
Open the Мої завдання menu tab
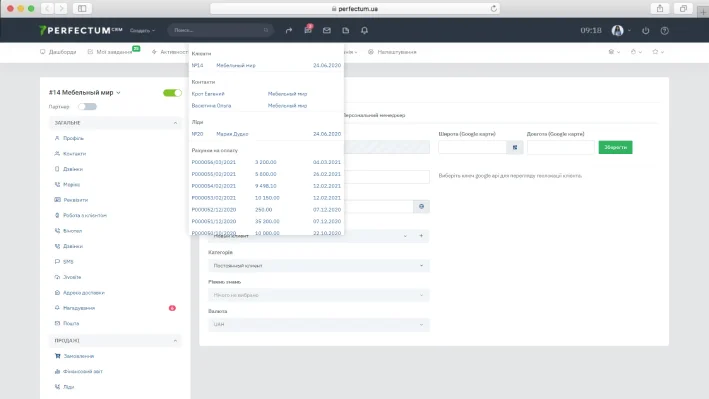110,52
